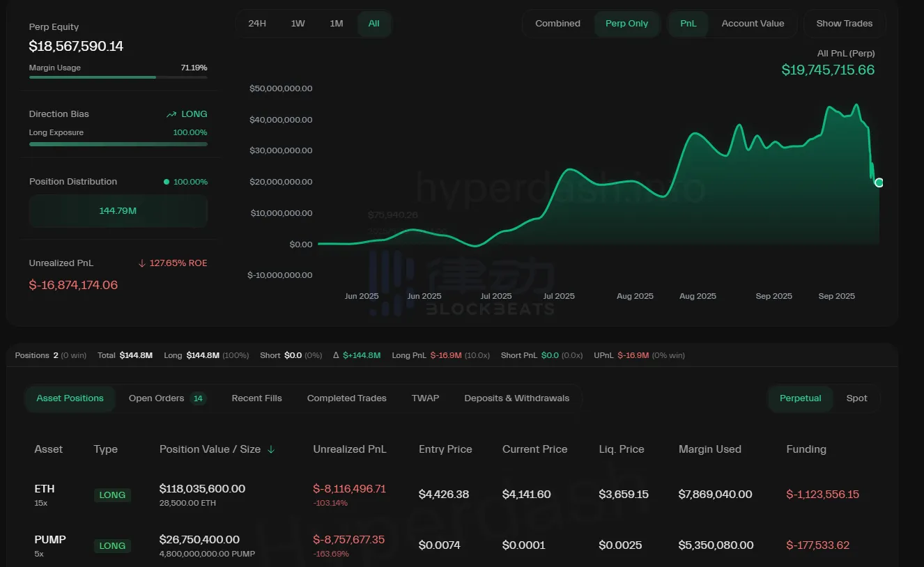Image resolution: width=924 pixels, height=567 pixels.
Task: Click the Open Orders count badge 14
Action: point(198,398)
